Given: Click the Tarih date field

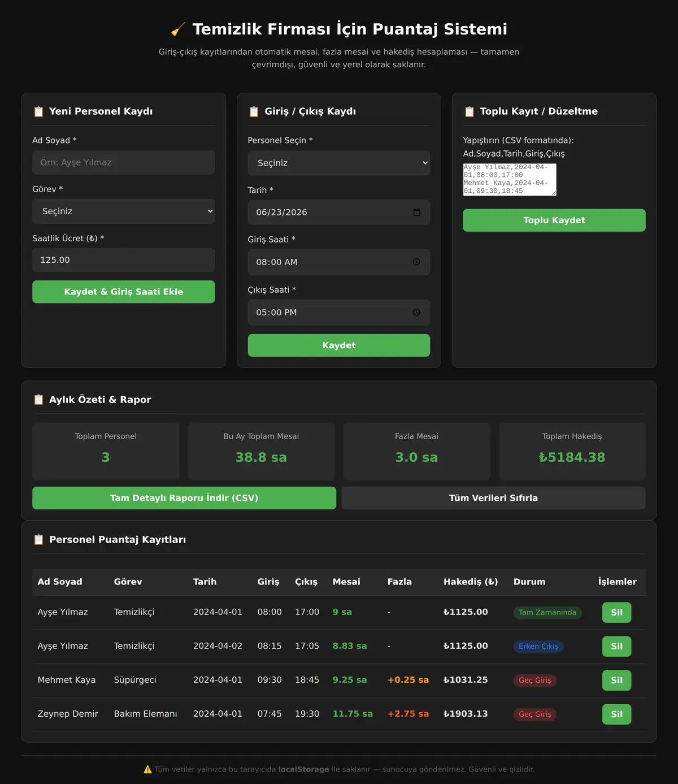Looking at the screenshot, I should pos(339,213).
